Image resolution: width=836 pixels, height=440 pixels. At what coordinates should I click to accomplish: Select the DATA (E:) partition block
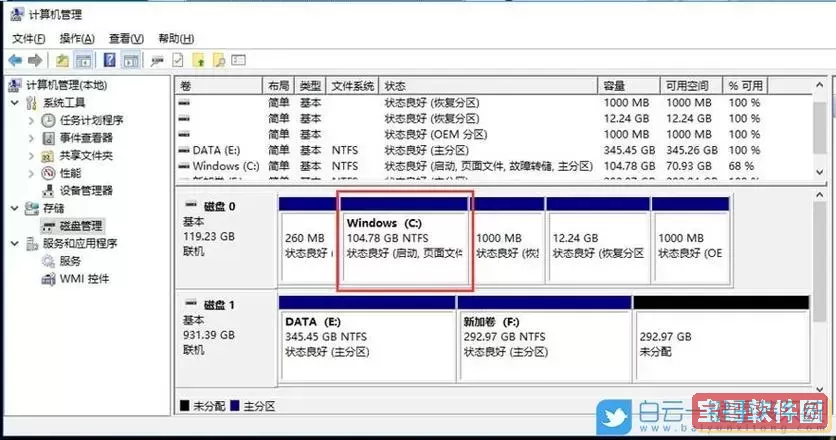[x=367, y=339]
